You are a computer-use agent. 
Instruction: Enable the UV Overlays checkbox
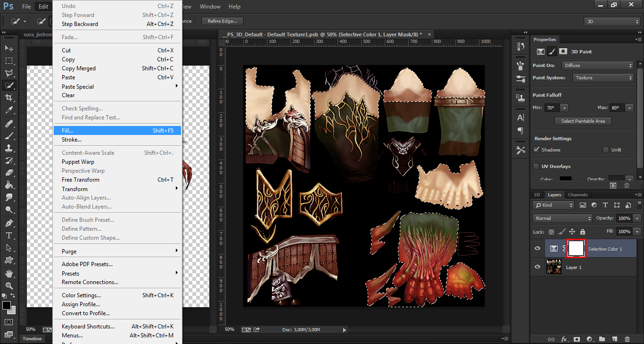click(x=536, y=166)
